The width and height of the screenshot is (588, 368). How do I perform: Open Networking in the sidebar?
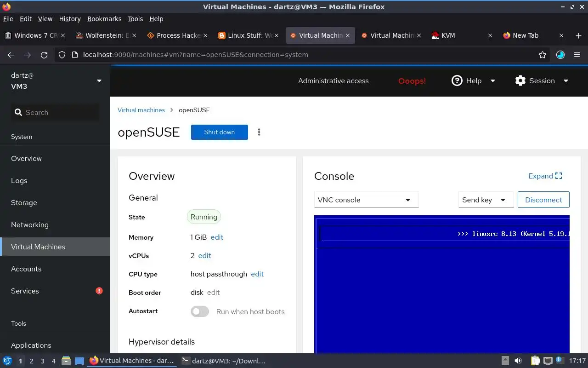coord(55,224)
